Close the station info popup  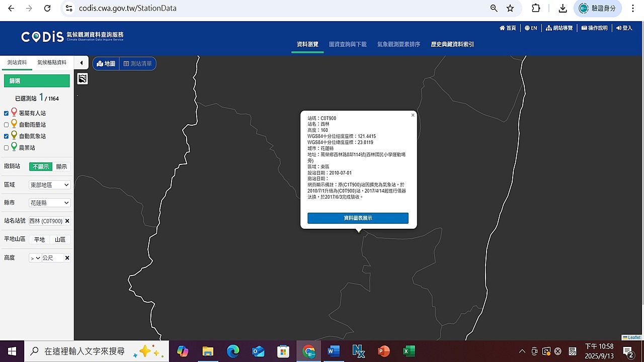413,115
